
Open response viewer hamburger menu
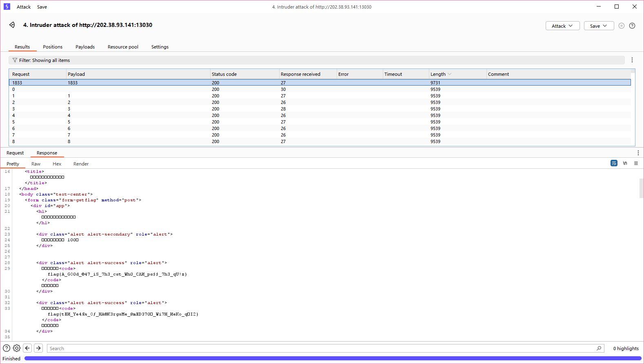636,163
